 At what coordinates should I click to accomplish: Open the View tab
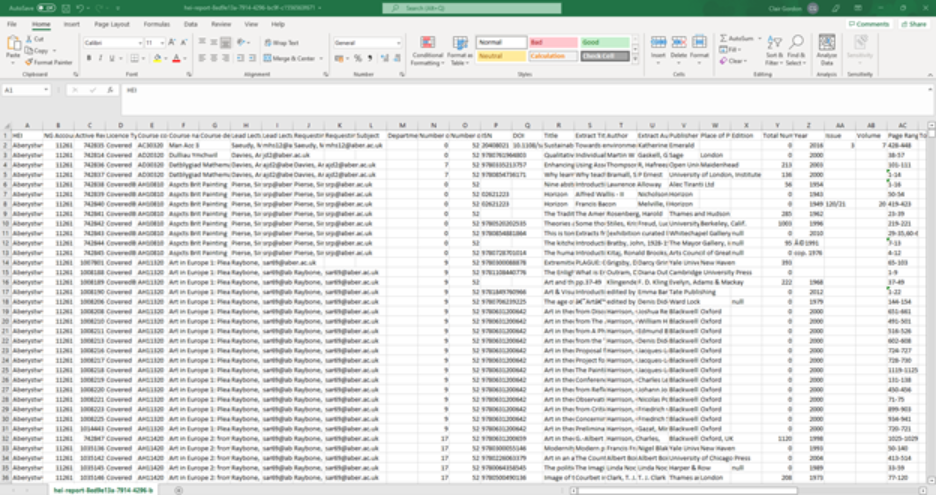coord(251,24)
